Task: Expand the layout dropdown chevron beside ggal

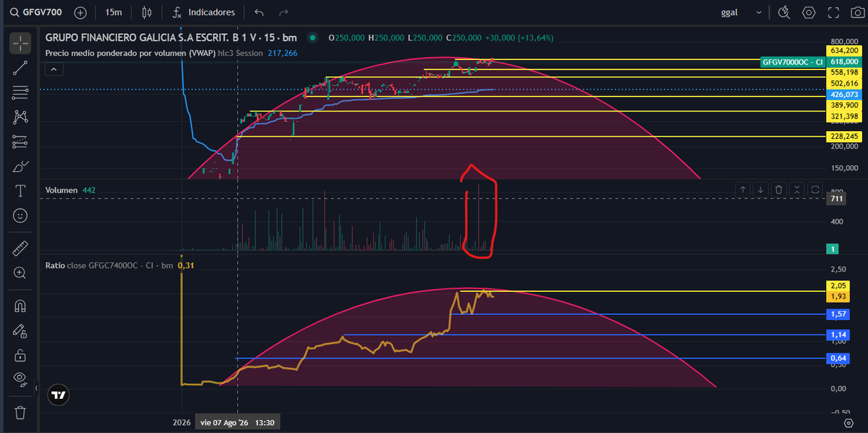Action: 758,12
